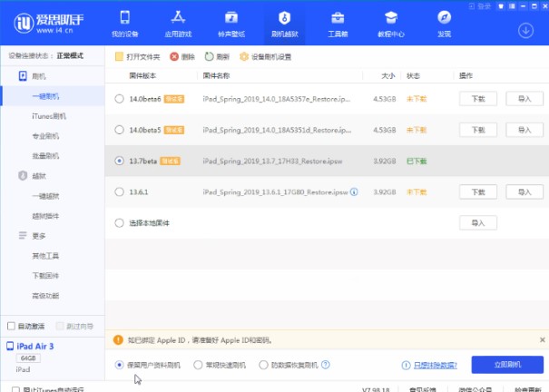Open 教程中心 tutorial center icon
Image resolution: width=549 pixels, height=392 pixels.
coord(390,18)
